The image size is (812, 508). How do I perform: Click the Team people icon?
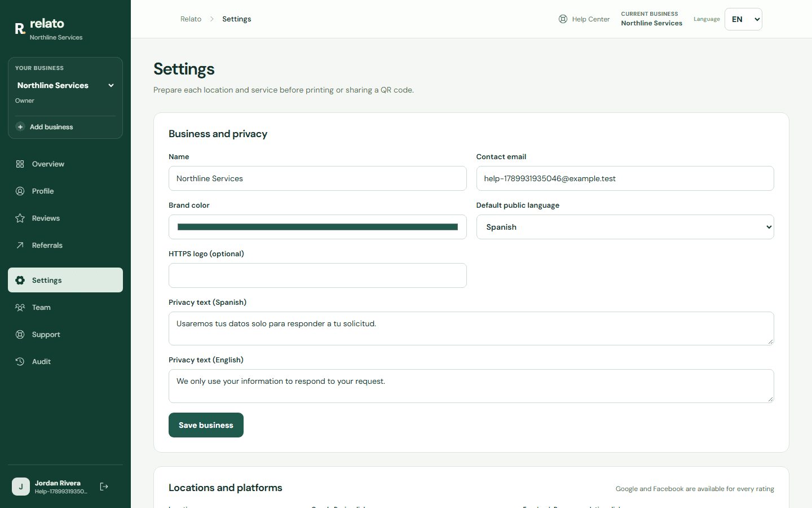[x=20, y=308]
